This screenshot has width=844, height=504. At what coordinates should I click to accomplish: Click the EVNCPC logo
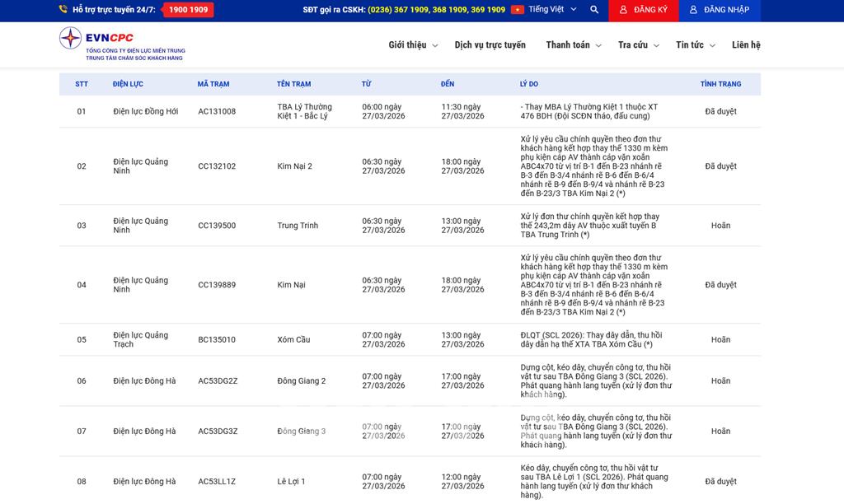[122, 44]
